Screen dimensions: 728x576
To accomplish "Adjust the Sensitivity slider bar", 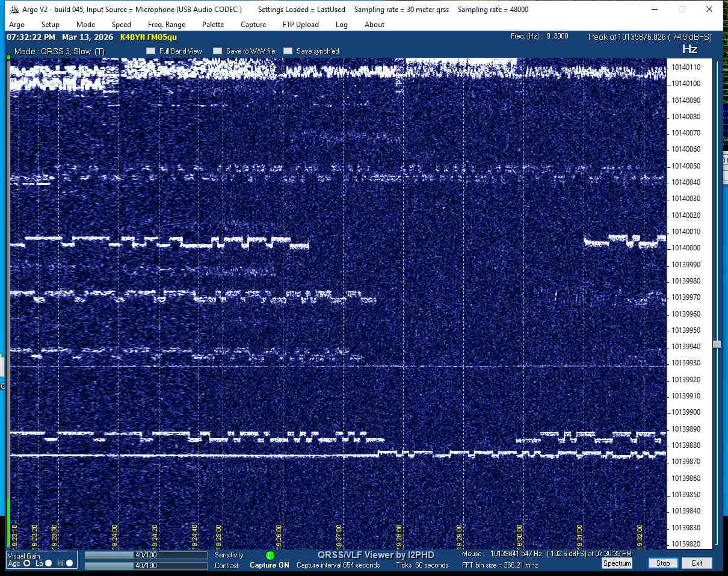I will [146, 555].
